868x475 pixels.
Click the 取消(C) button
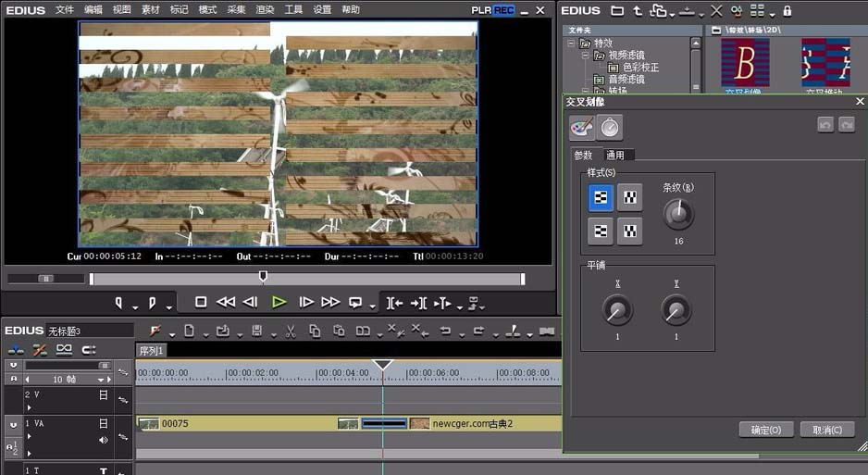pyautogui.click(x=826, y=430)
